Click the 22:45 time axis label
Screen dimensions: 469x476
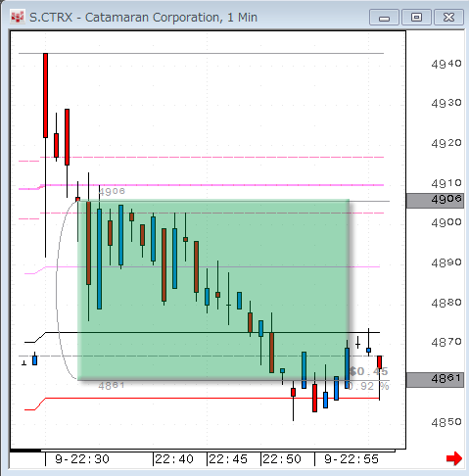[x=228, y=459]
